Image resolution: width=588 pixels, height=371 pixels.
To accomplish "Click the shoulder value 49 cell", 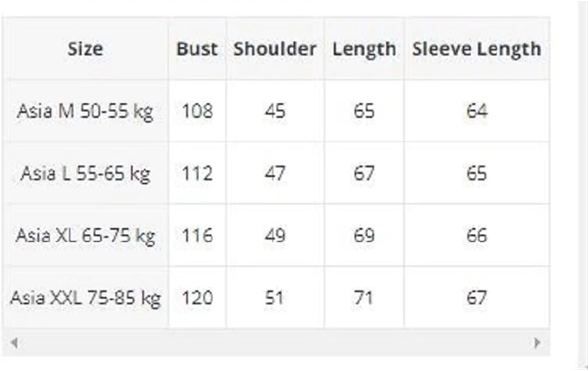I will coord(275,235).
